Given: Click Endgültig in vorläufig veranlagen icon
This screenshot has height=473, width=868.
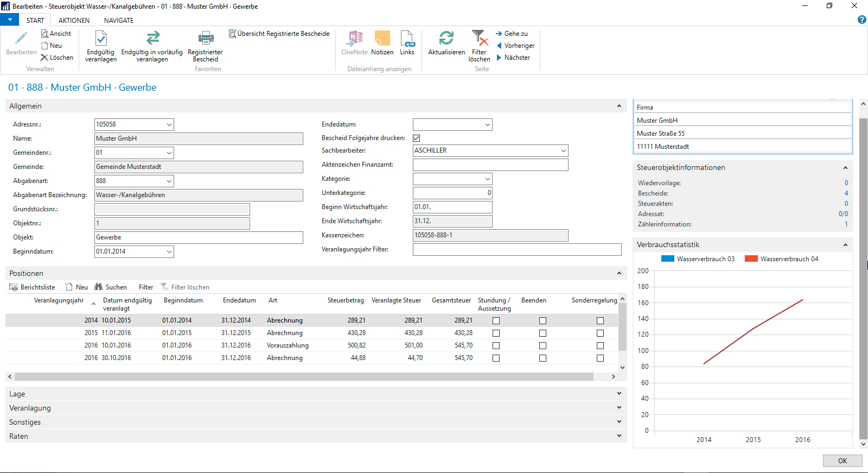Looking at the screenshot, I should pos(152,39).
